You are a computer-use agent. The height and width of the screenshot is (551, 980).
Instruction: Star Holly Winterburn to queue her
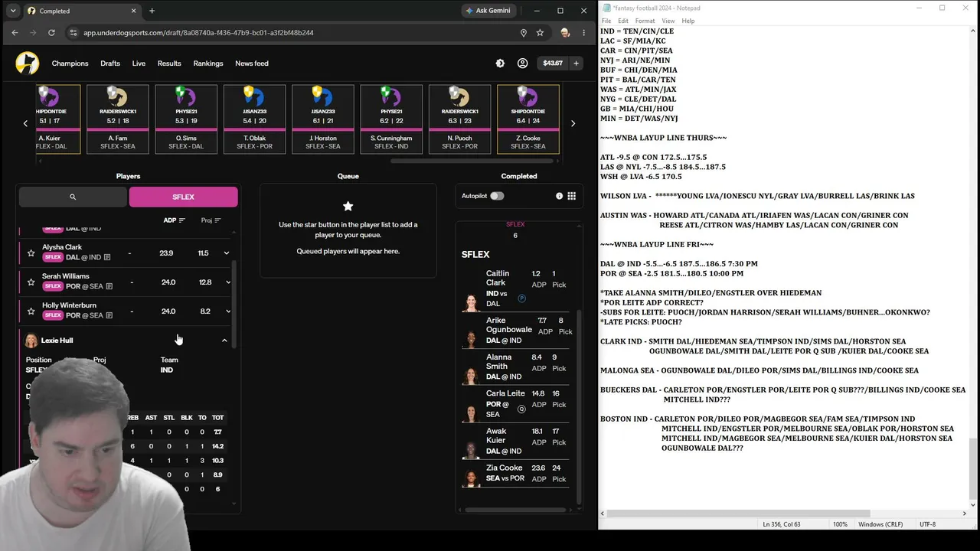click(31, 311)
